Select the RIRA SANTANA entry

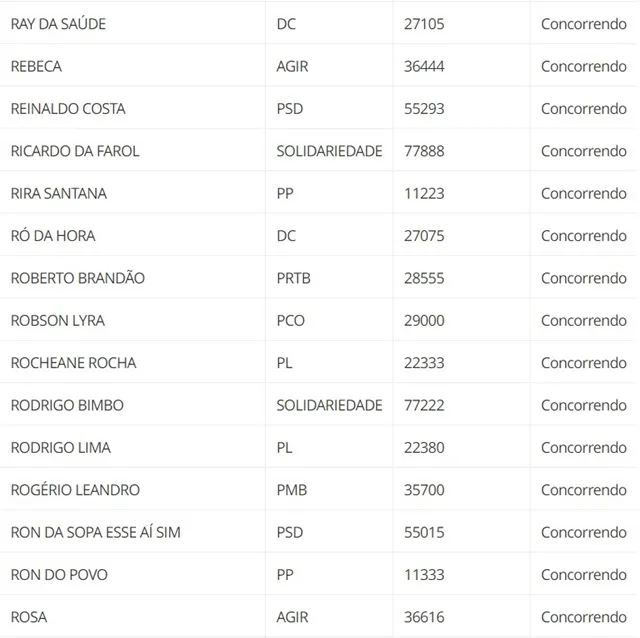(x=58, y=194)
